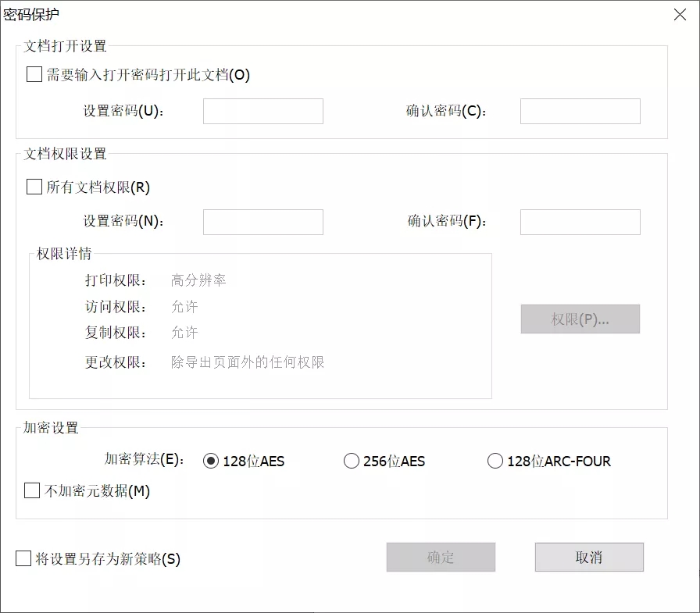The width and height of the screenshot is (700, 613).
Task: Click the 密码保护 title bar text
Action: pos(33,14)
